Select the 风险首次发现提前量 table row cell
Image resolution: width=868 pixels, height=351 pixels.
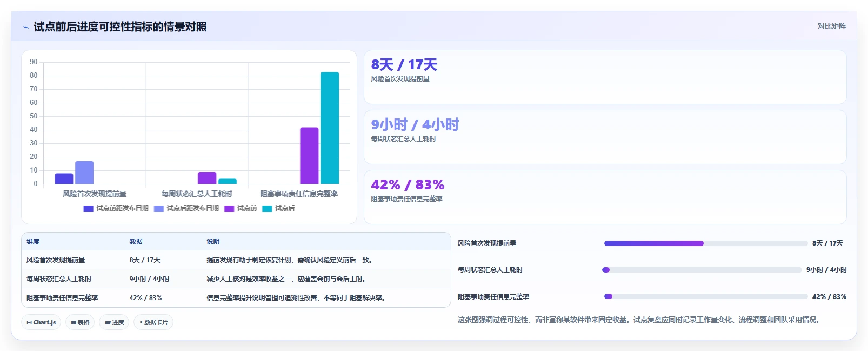[x=56, y=260]
